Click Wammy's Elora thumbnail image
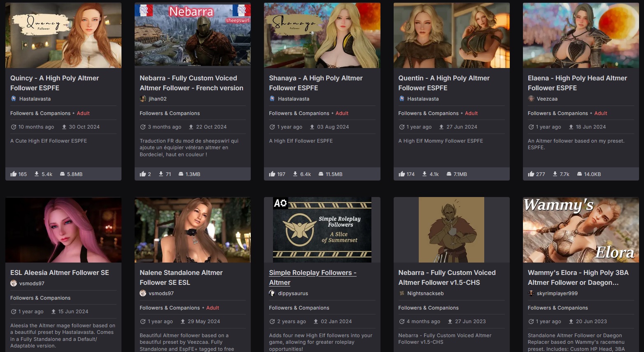 point(581,230)
